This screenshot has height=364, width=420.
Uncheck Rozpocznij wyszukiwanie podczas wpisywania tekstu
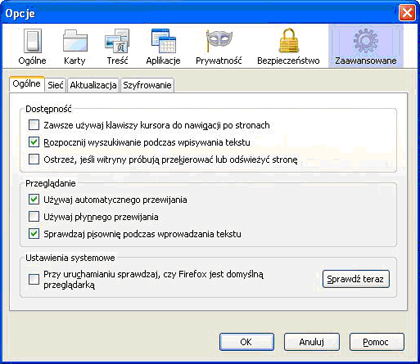point(34,143)
